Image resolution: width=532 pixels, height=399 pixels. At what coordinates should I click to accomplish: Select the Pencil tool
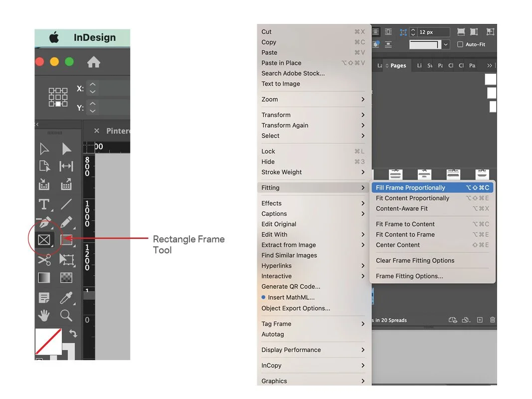(x=66, y=222)
